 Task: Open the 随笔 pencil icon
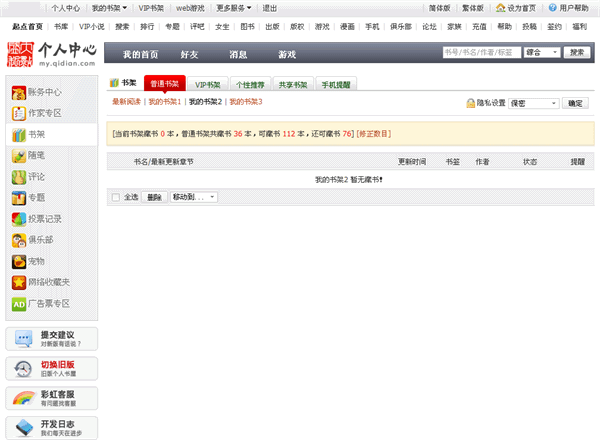(19, 156)
